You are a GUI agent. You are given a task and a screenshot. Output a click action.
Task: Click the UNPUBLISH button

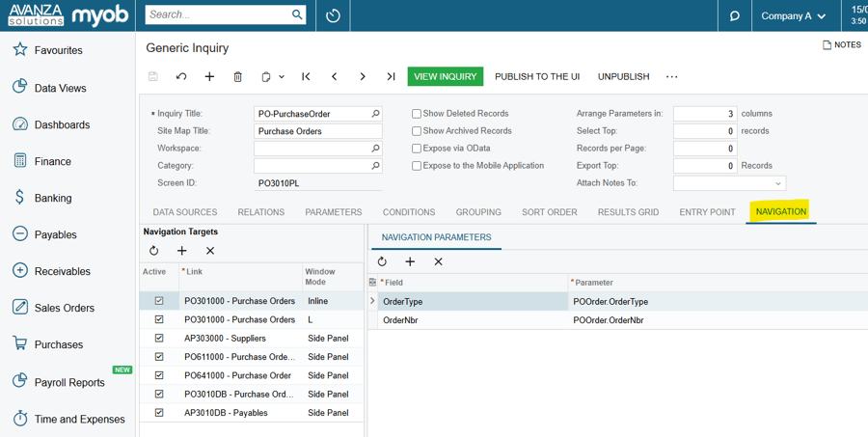623,76
